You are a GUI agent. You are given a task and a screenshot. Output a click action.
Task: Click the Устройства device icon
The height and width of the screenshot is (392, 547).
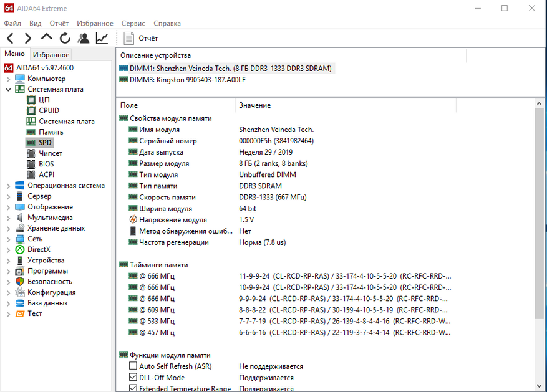tap(20, 261)
